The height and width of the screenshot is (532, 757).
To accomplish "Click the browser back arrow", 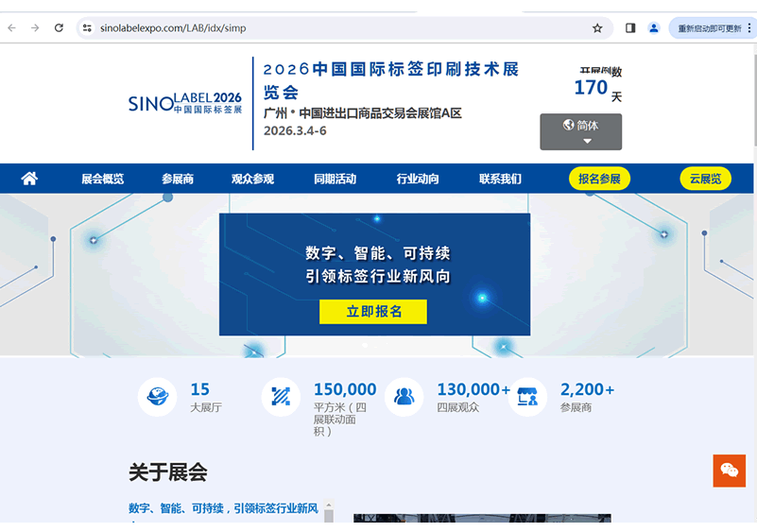I will coord(12,28).
